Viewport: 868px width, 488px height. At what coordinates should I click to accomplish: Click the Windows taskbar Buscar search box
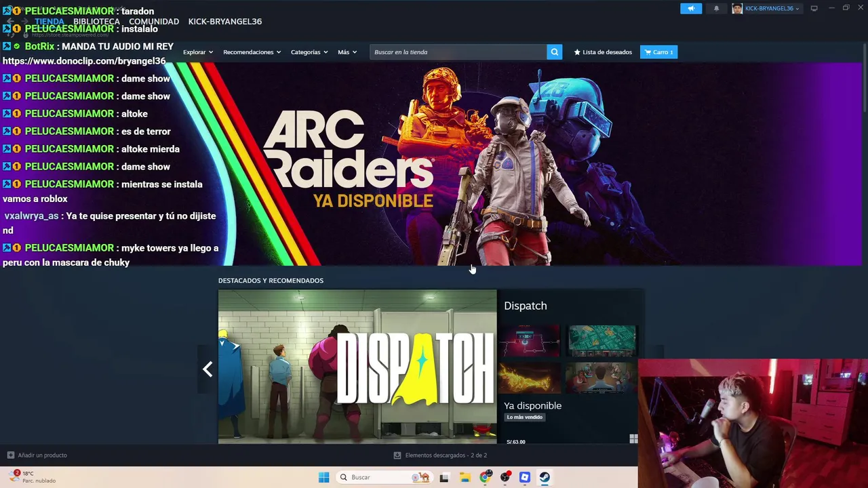point(385,477)
